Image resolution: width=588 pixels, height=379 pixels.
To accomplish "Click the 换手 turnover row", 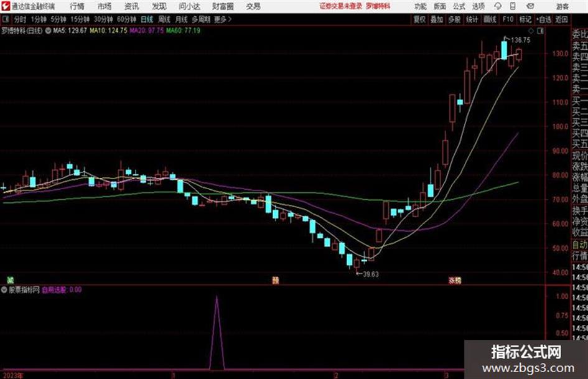I will 580,210.
